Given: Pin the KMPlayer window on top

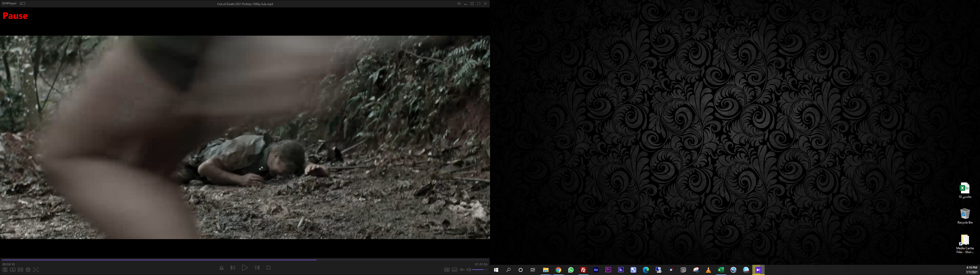Looking at the screenshot, I should (459, 3).
